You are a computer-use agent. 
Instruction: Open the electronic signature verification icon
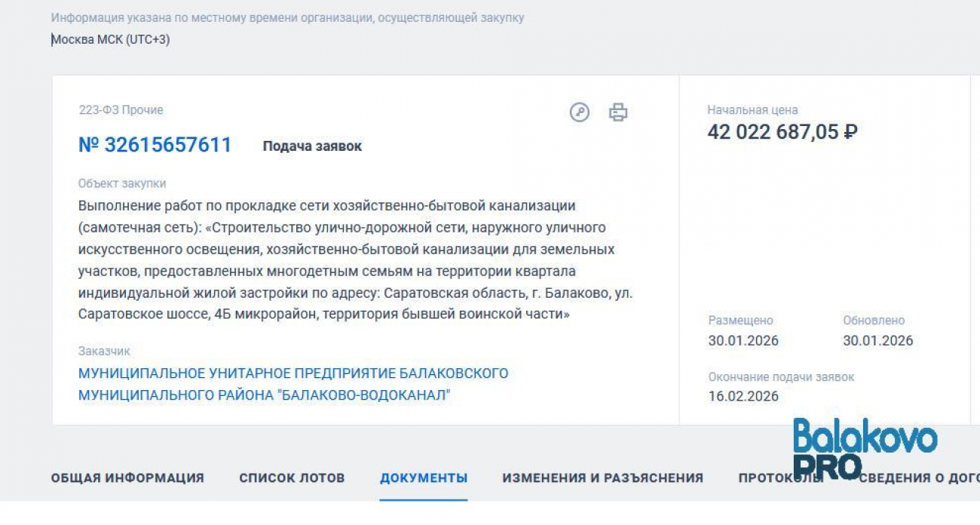[579, 110]
